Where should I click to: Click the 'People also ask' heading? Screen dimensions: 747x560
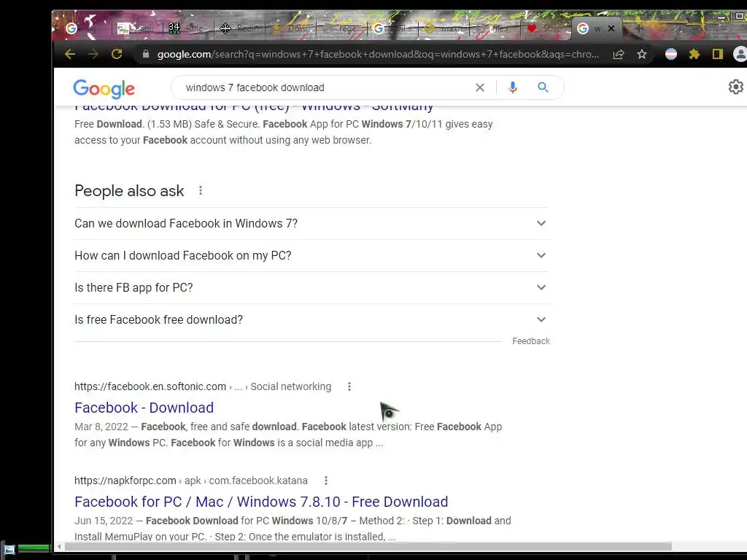(129, 191)
